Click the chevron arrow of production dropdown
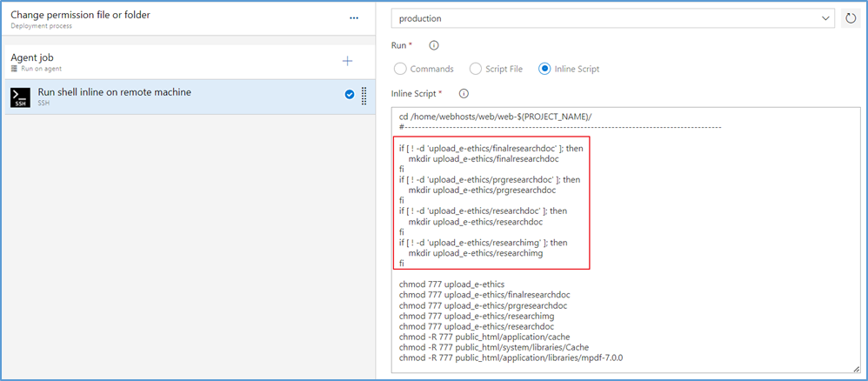868x381 pixels. pyautogui.click(x=825, y=17)
